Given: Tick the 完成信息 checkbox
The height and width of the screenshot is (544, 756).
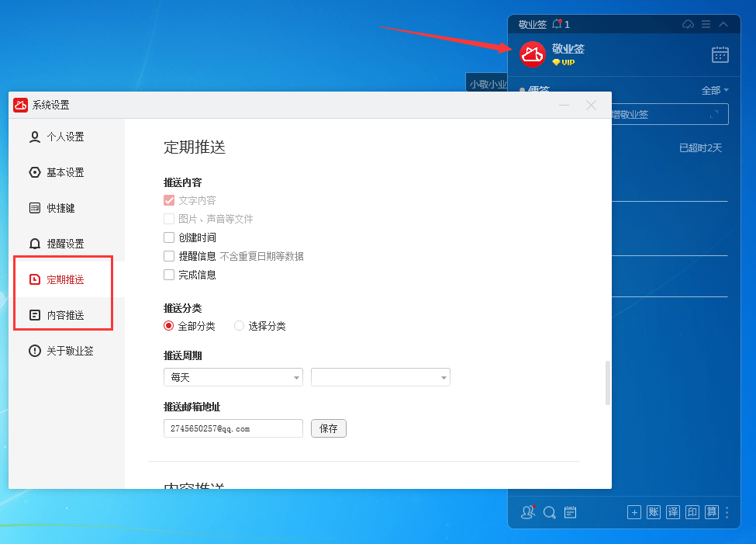Looking at the screenshot, I should coord(169,275).
